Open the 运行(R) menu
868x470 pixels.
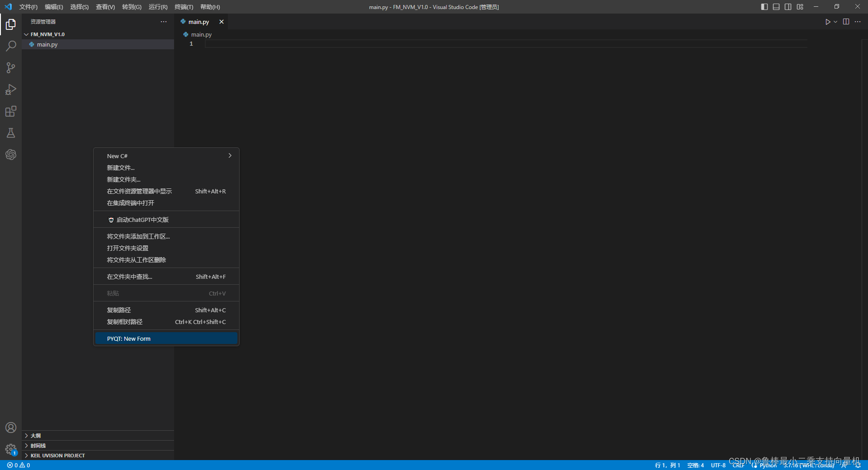point(158,7)
